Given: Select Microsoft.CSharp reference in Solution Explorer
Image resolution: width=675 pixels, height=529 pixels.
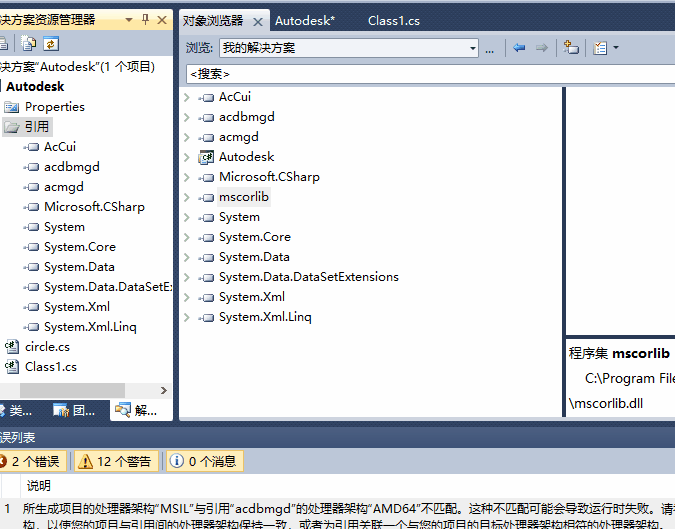Looking at the screenshot, I should 94,207.
